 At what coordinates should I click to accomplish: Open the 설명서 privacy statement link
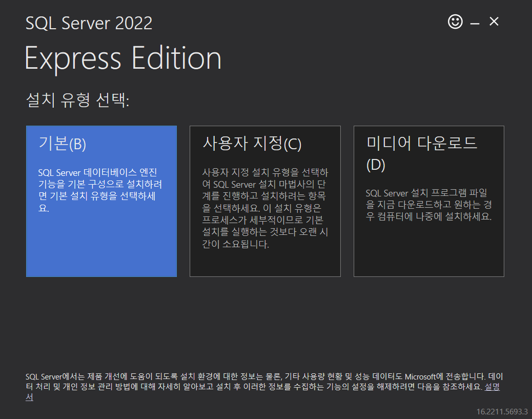pos(492,387)
